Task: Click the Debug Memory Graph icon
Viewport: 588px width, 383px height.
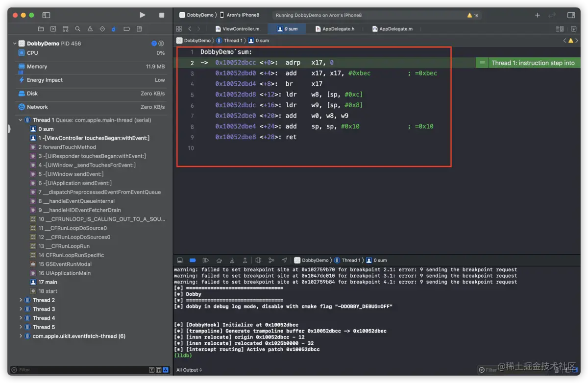Action: (x=271, y=260)
